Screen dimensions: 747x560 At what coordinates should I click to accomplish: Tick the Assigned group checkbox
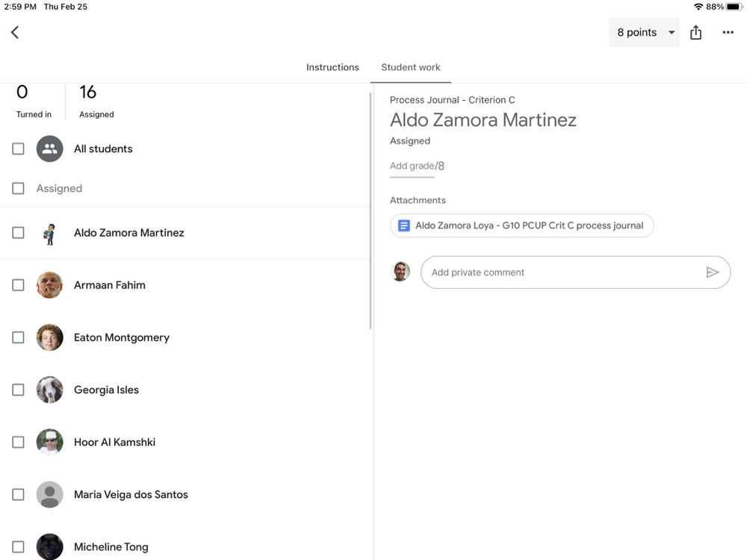pyautogui.click(x=18, y=189)
